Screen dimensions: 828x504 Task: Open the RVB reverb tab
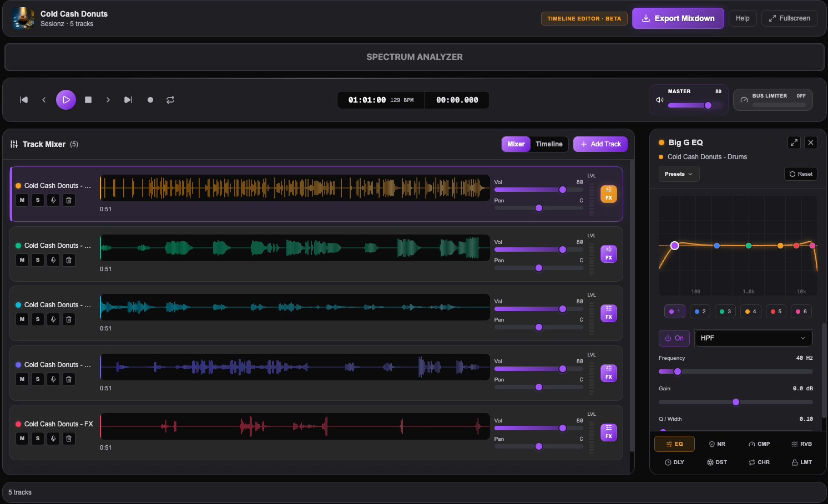click(801, 444)
